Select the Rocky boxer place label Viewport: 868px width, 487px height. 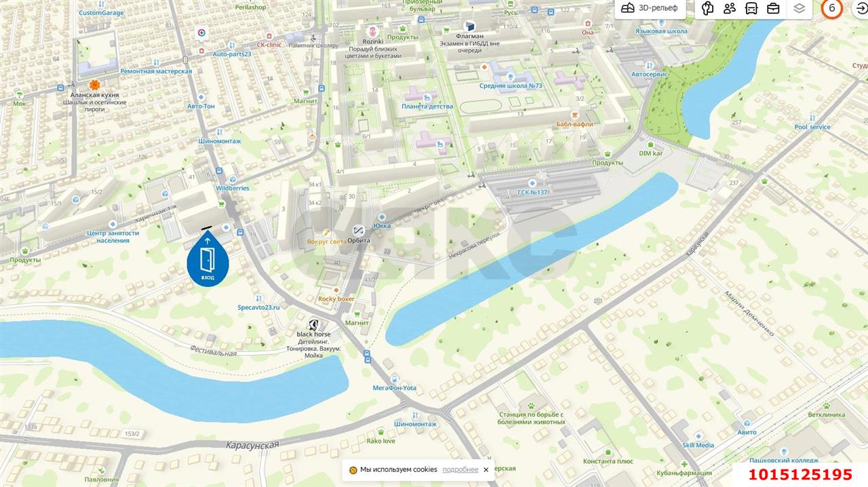(336, 298)
